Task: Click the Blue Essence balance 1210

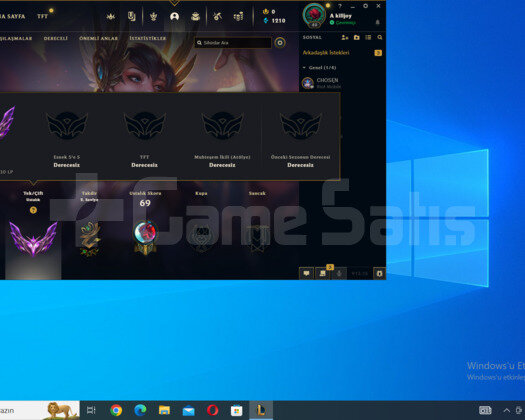Action: point(275,21)
